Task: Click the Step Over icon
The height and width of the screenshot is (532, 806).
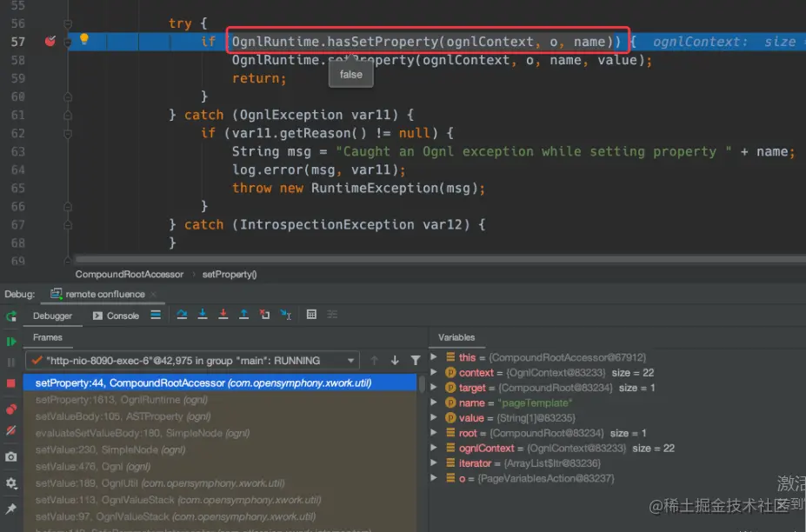Action: pyautogui.click(x=182, y=315)
